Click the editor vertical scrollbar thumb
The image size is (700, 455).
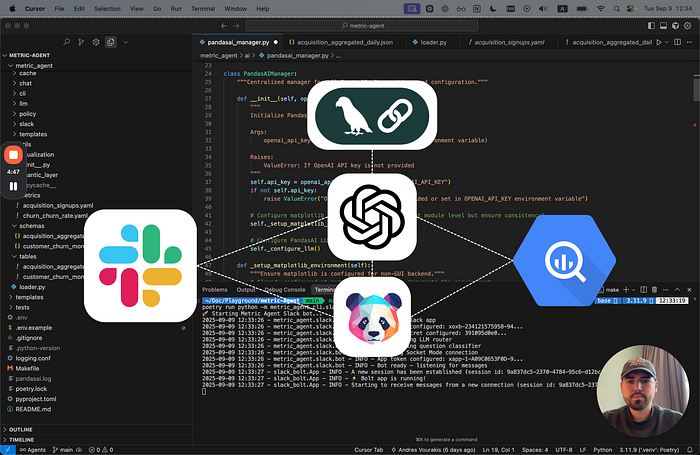696,88
